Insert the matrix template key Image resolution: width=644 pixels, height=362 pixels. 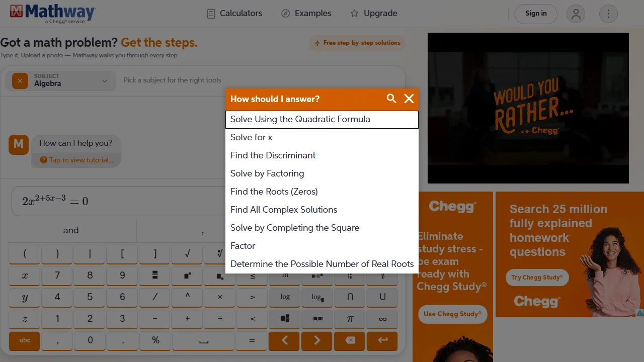285,319
